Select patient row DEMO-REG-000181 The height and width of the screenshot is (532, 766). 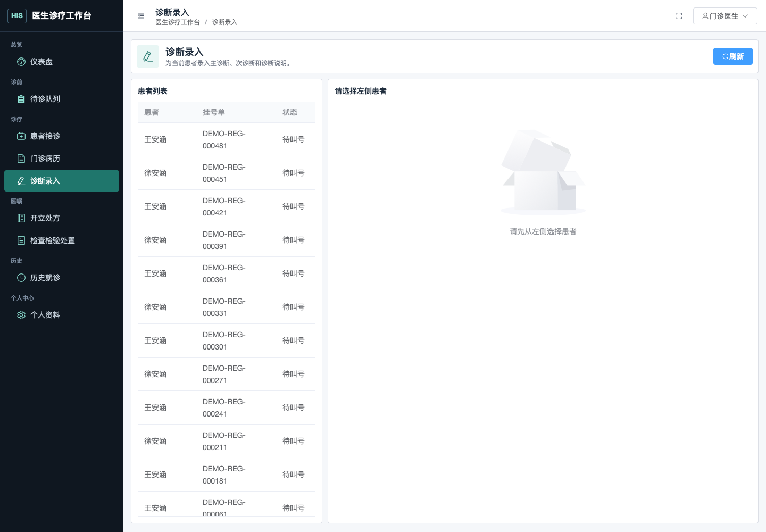click(x=227, y=475)
